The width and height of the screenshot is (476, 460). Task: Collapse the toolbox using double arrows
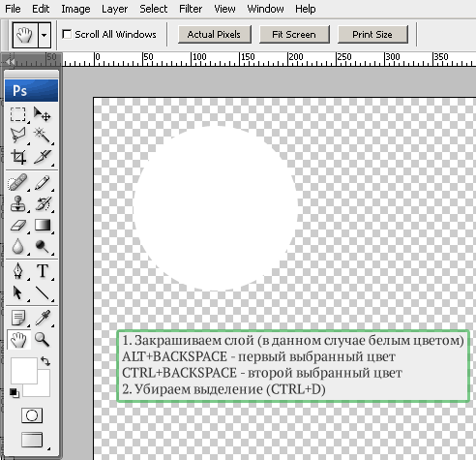click(11, 61)
